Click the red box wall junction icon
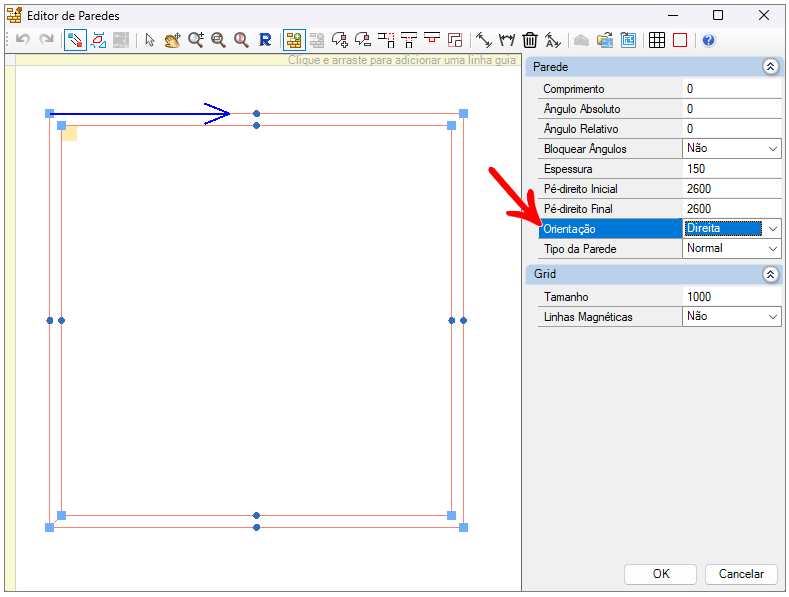The image size is (789, 597). [432, 39]
